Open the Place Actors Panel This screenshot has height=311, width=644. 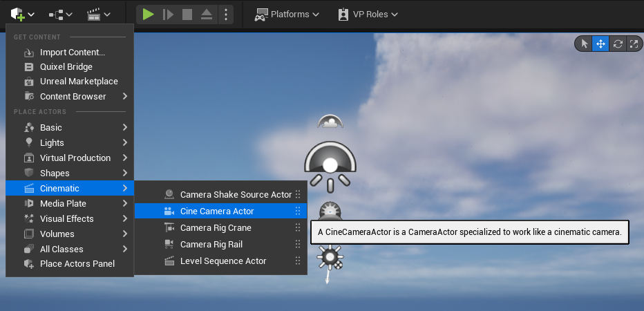[70, 264]
